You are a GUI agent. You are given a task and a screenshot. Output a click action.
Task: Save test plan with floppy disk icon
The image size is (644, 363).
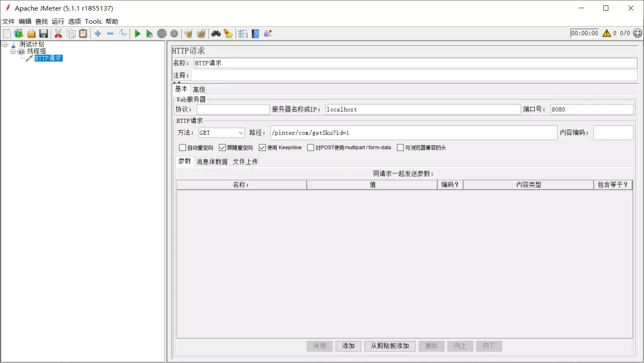pos(44,33)
